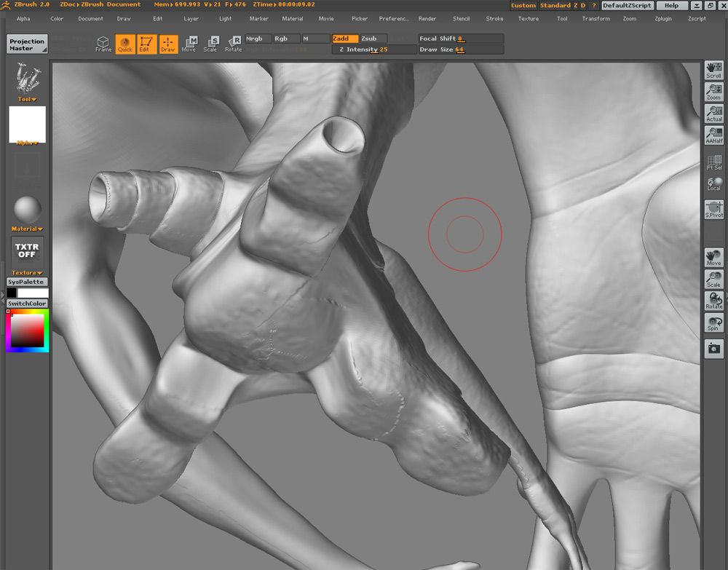Select the Move gyro mode

(189, 44)
